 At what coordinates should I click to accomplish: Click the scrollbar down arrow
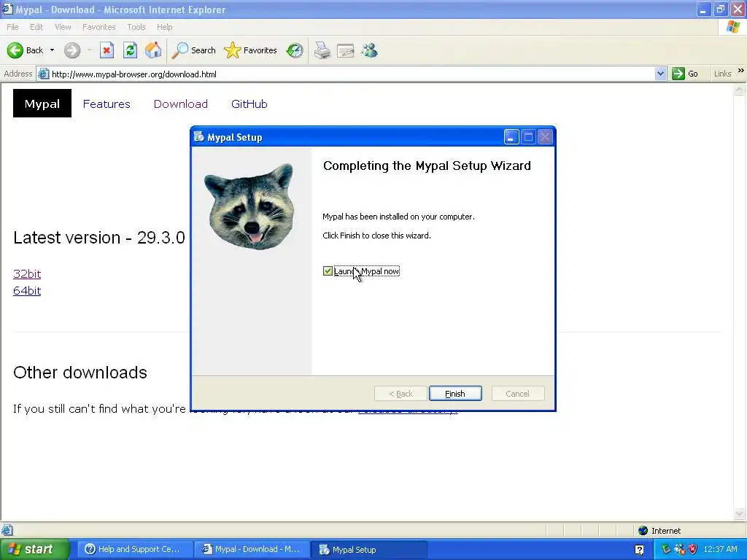(x=740, y=513)
